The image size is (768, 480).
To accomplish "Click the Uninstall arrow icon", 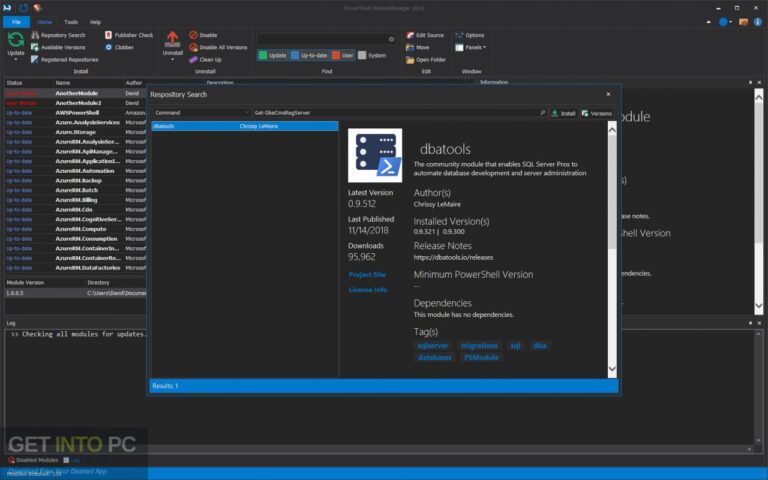I will tap(172, 39).
